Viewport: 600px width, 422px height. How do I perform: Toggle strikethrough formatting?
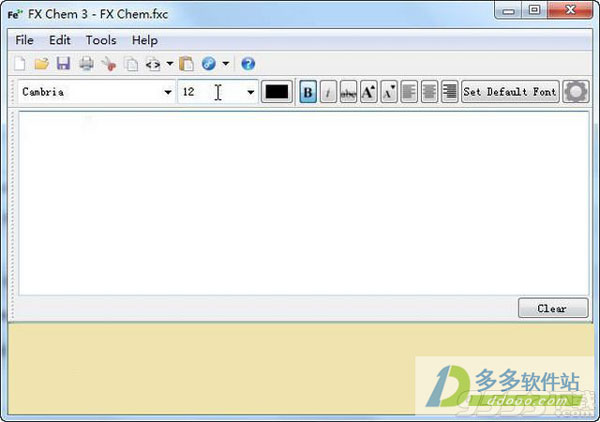pos(348,92)
